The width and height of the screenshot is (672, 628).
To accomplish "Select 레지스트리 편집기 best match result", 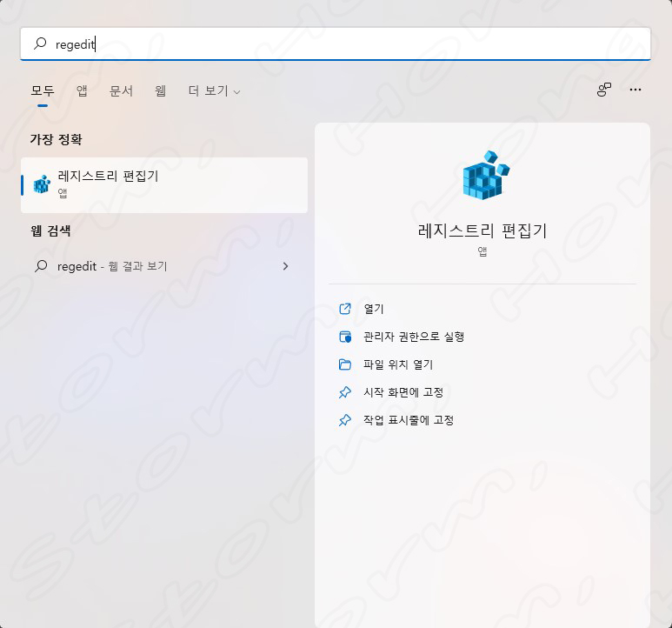I will pyautogui.click(x=164, y=185).
